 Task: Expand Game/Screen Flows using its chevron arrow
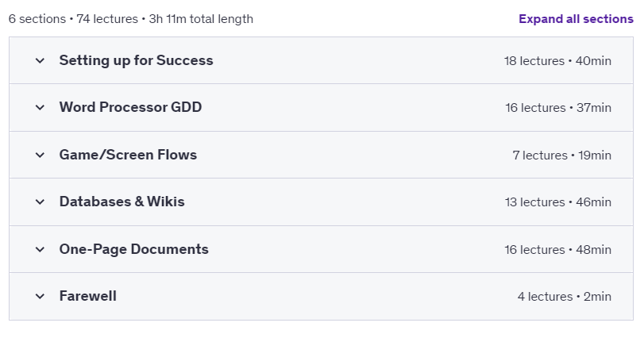tap(40, 155)
